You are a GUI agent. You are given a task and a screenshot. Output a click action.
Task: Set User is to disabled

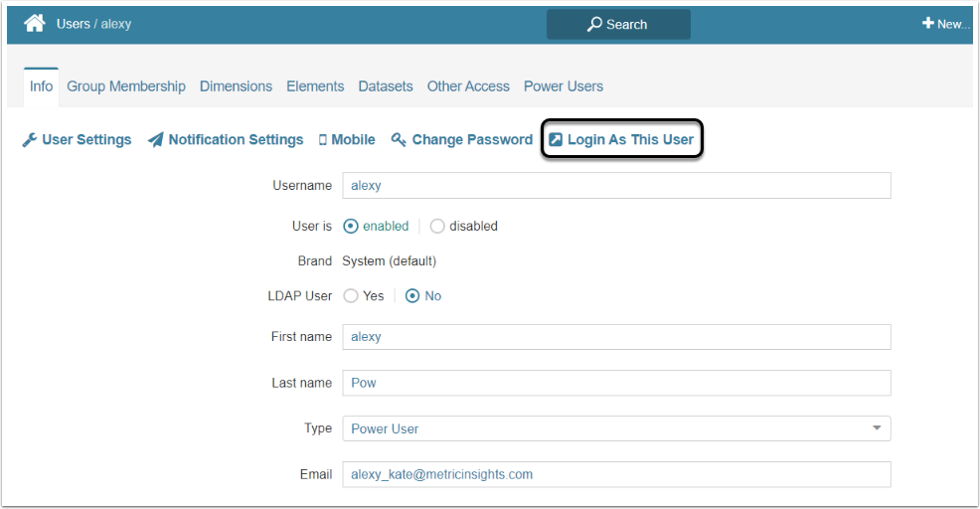tap(437, 226)
